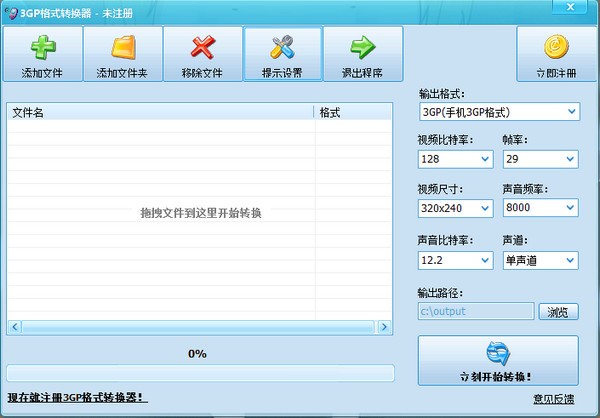The height and width of the screenshot is (418, 600).
Task: Close the 3GP converter window
Action: [x=570, y=7]
